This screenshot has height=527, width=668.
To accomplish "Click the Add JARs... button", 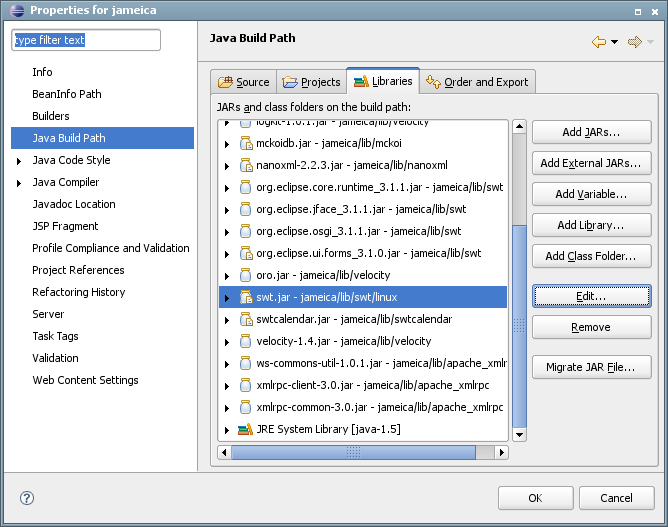I will point(591,132).
